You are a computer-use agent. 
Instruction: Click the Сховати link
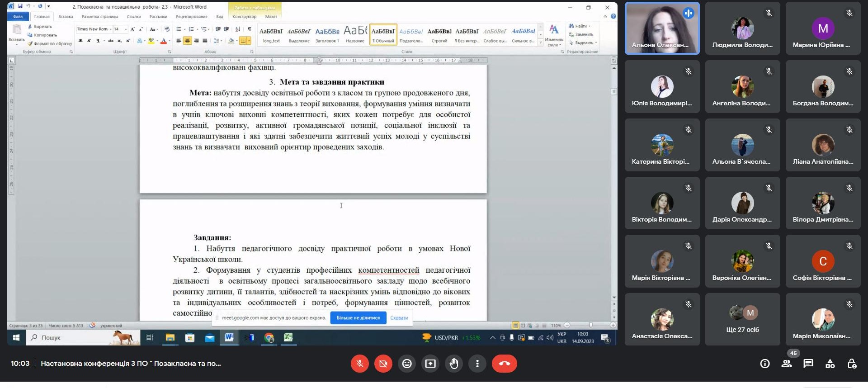click(x=399, y=318)
